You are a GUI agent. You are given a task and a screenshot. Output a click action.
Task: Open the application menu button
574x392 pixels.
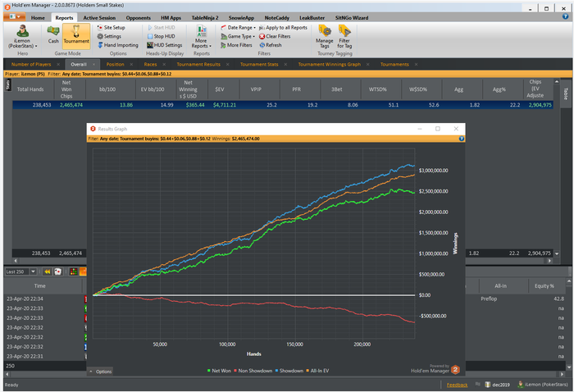coord(15,17)
